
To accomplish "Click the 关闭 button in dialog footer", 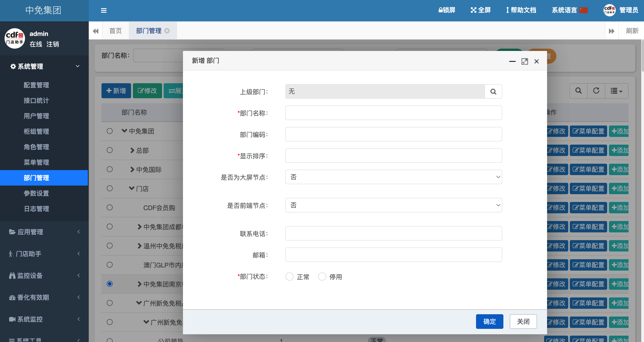I will (523, 321).
